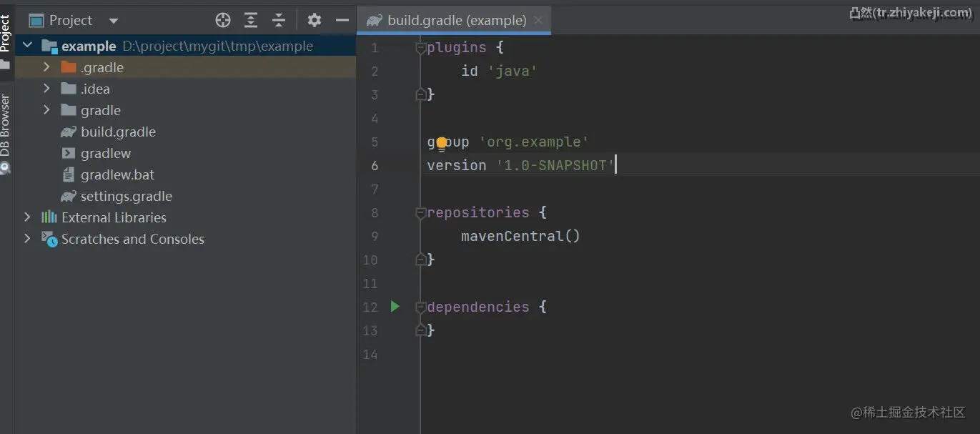Click the gradlew.bat text file icon

(x=69, y=174)
